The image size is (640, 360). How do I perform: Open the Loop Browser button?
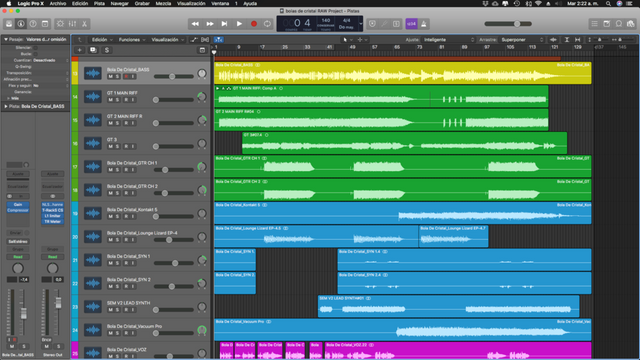click(619, 24)
